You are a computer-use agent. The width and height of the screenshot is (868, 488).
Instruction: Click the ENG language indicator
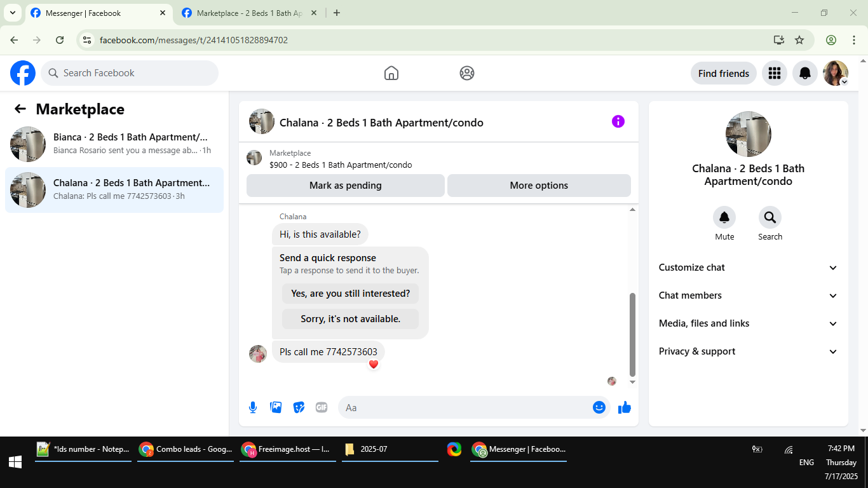806,463
